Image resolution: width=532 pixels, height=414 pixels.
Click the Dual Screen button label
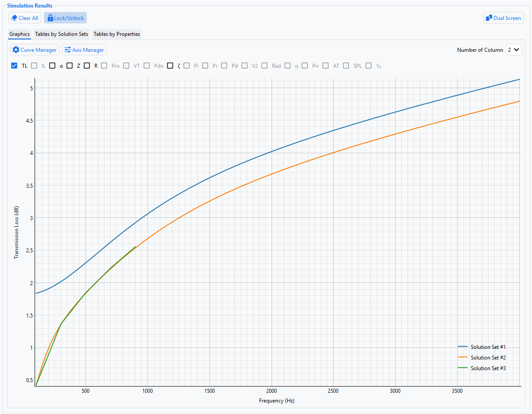click(507, 18)
